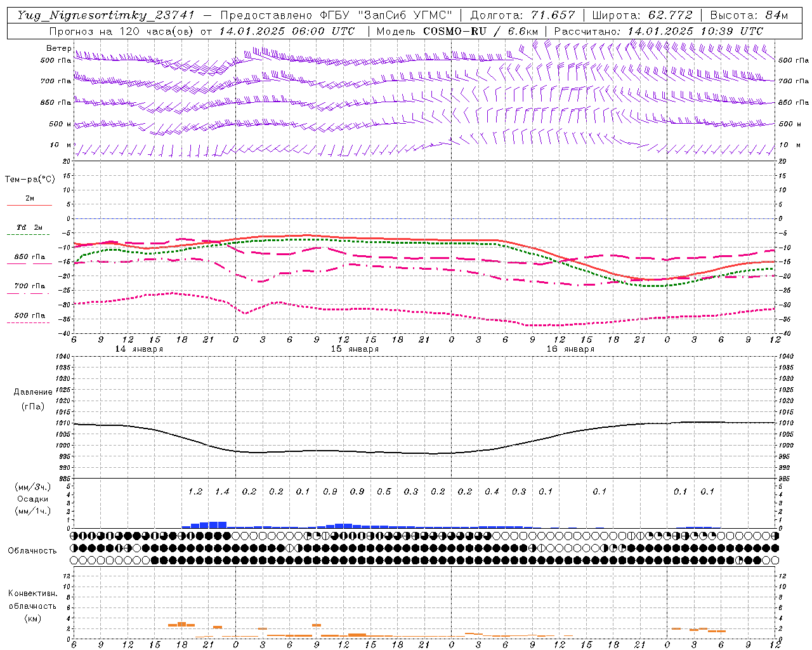Click the "15 января" date label

click(355, 349)
